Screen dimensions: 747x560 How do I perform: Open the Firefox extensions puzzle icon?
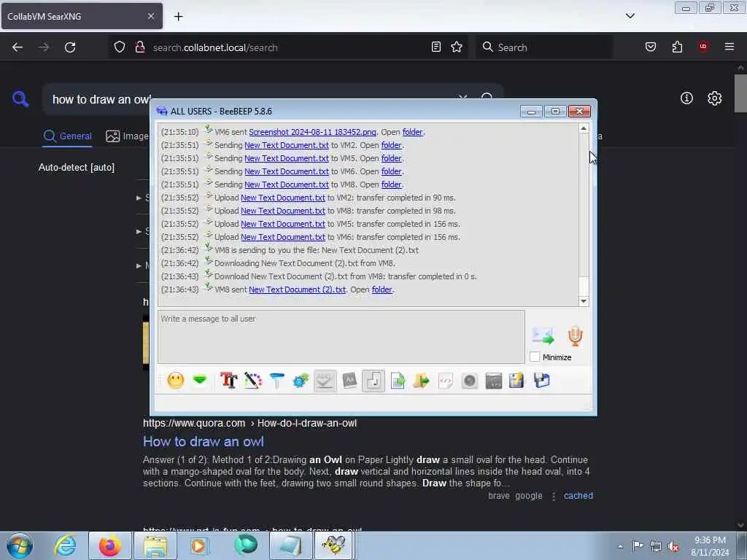[x=677, y=47]
